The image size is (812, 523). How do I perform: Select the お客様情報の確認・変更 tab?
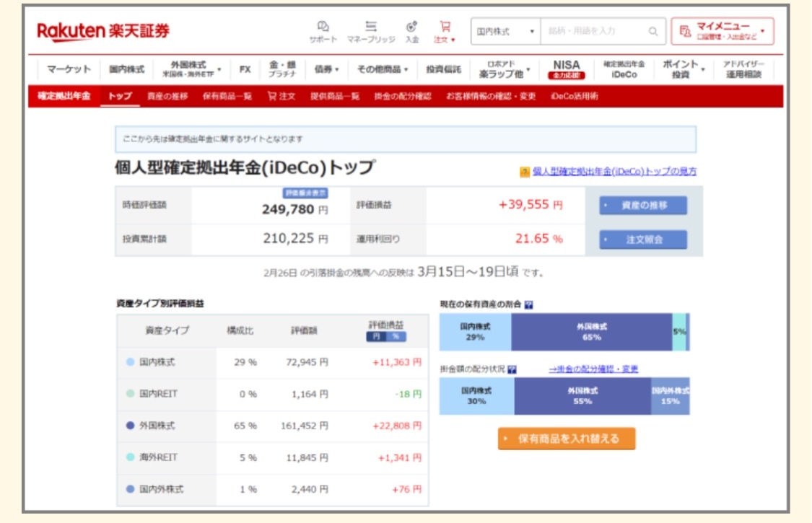coord(490,97)
